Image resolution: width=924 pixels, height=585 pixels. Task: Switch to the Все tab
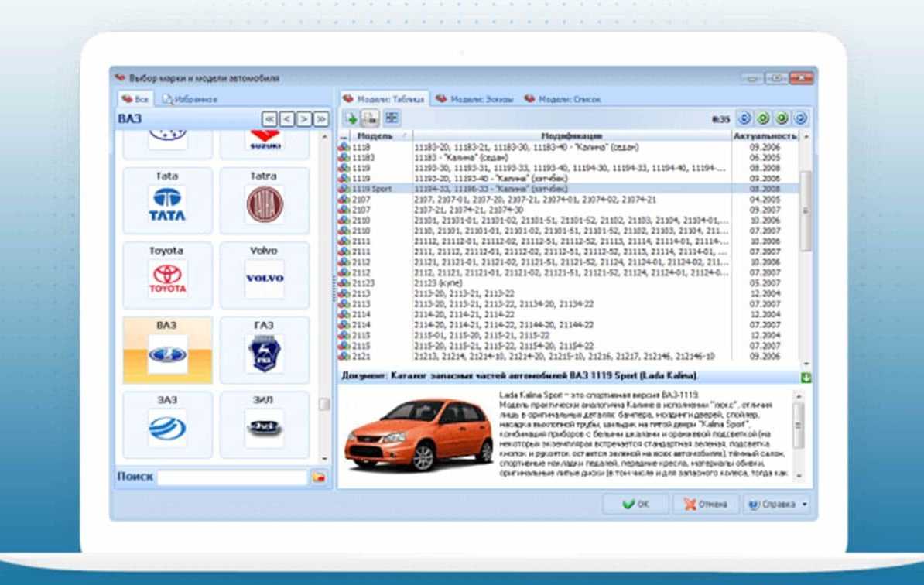coord(135,99)
